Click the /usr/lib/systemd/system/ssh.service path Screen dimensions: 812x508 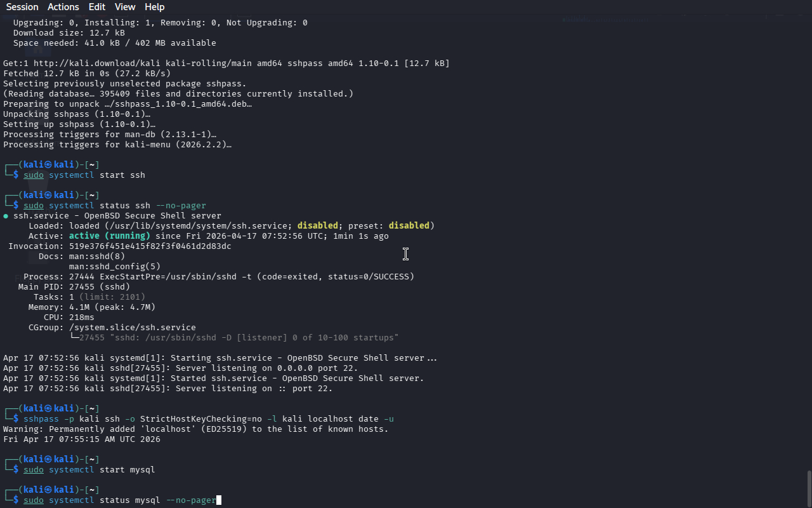(198, 226)
